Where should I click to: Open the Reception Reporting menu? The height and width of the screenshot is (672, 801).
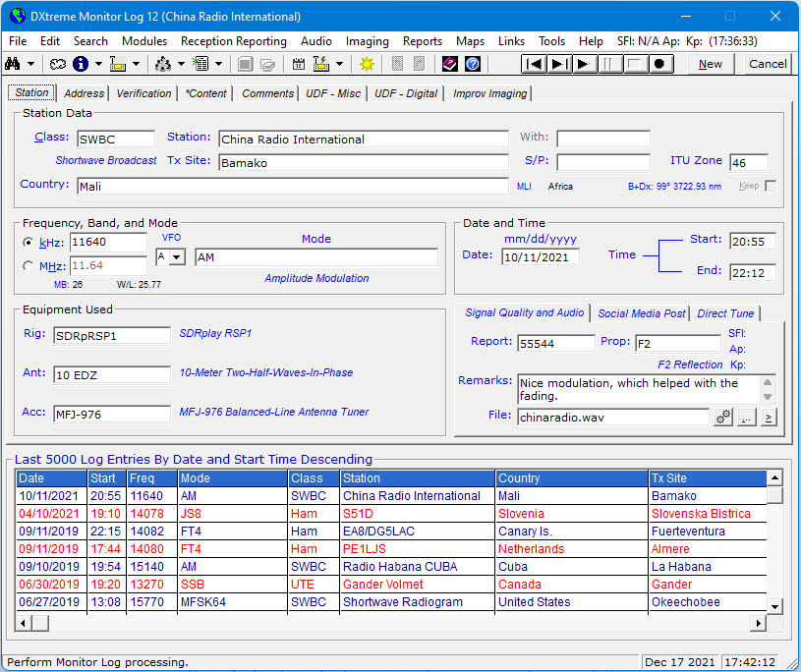tap(234, 41)
